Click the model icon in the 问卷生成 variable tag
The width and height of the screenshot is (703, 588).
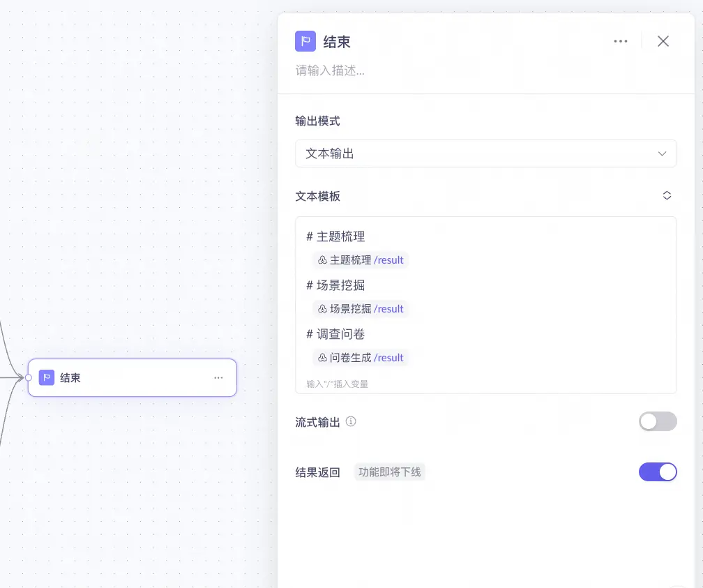tap(322, 358)
